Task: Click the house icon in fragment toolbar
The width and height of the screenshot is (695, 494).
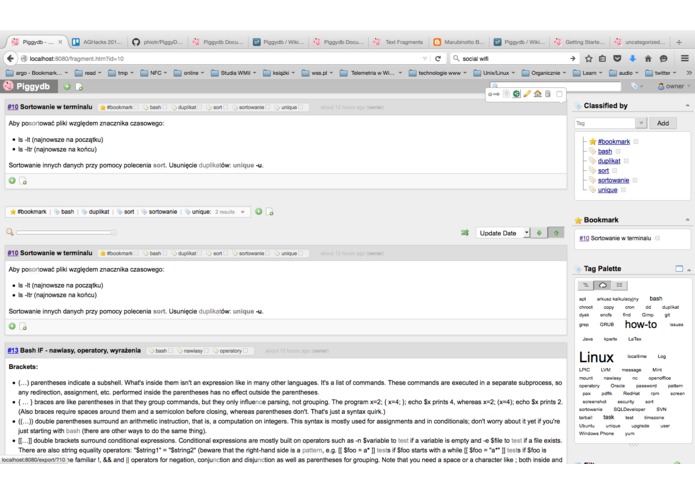Action: [538, 94]
